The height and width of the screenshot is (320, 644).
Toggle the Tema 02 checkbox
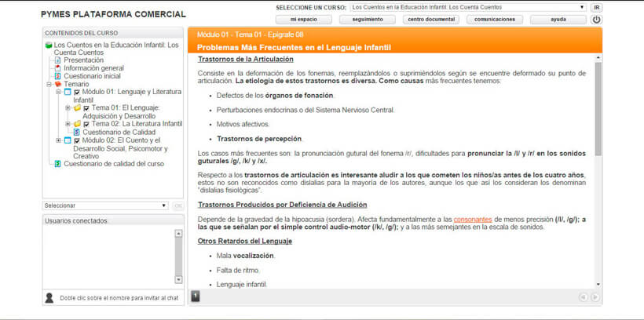[86, 124]
